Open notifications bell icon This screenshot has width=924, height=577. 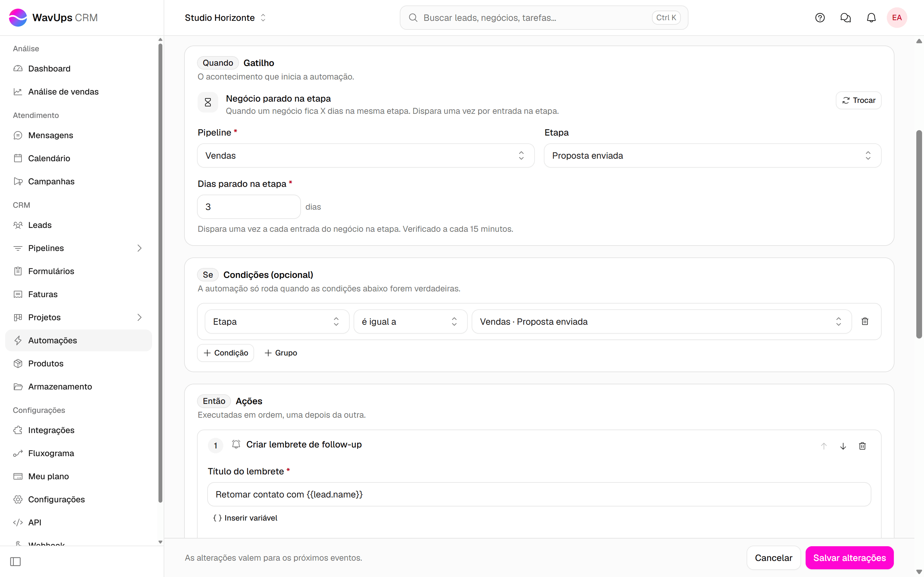pos(871,18)
